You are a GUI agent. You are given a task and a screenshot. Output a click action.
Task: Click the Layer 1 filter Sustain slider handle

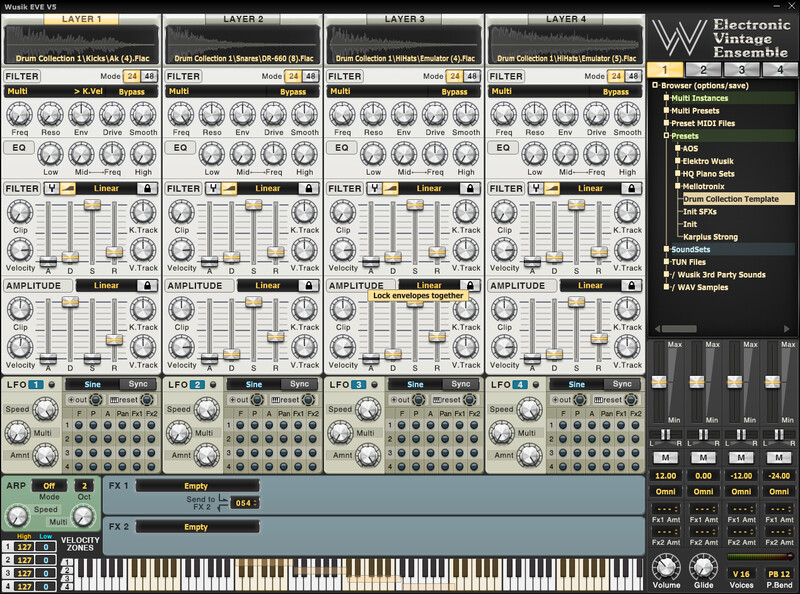[x=92, y=205]
